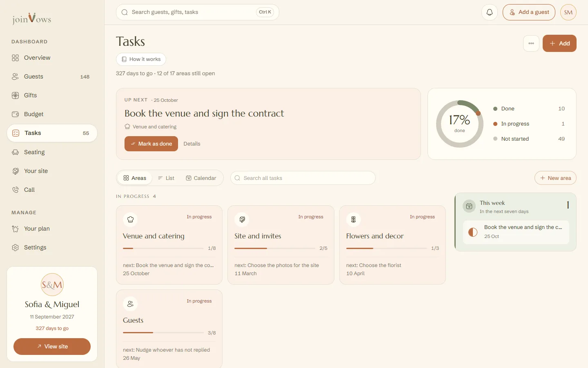Click the Settings gear icon
Image resolution: width=588 pixels, height=368 pixels.
[16, 247]
